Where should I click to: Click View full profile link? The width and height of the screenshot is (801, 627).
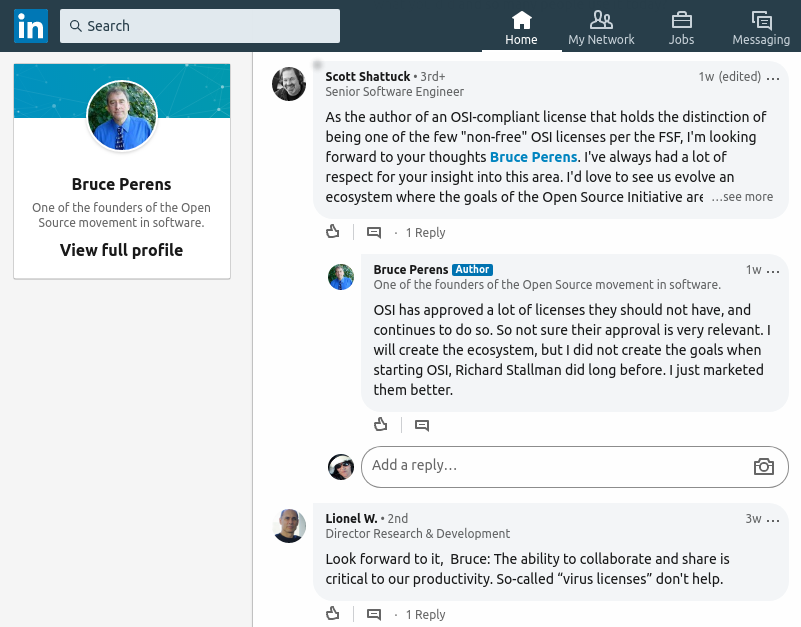coord(122,250)
